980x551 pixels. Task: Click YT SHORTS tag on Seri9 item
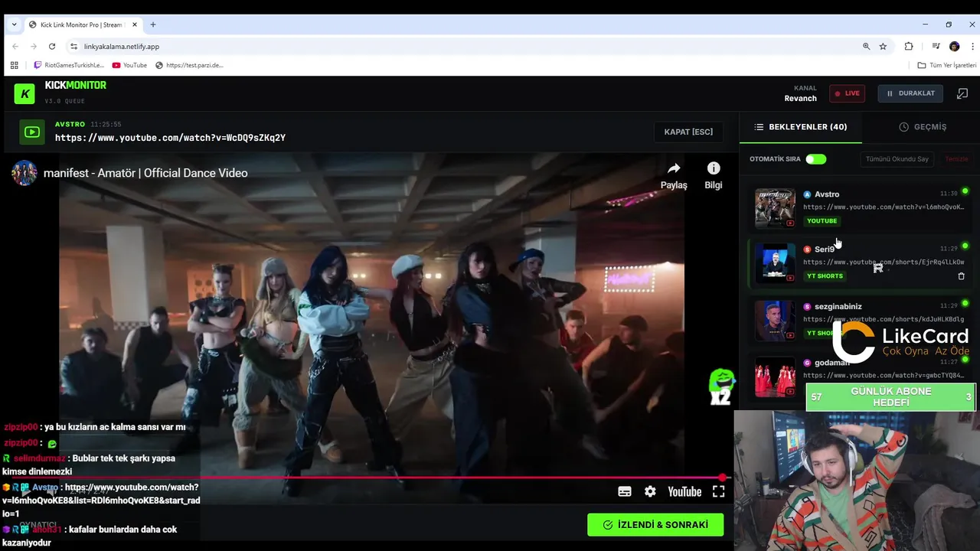coord(825,276)
